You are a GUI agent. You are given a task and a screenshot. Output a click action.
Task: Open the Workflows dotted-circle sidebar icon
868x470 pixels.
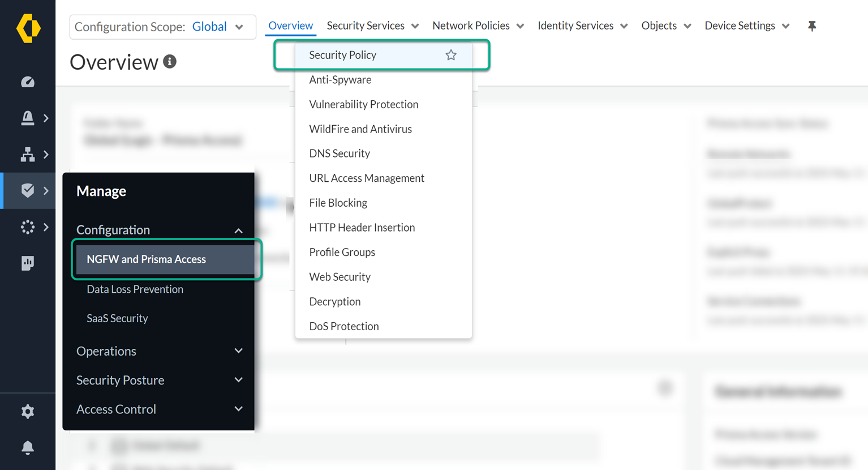coord(28,227)
